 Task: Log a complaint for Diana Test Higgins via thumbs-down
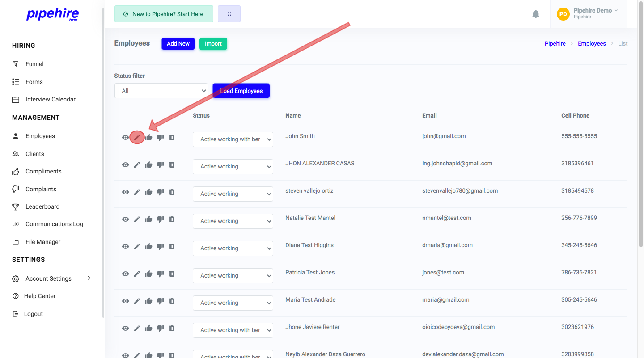160,246
